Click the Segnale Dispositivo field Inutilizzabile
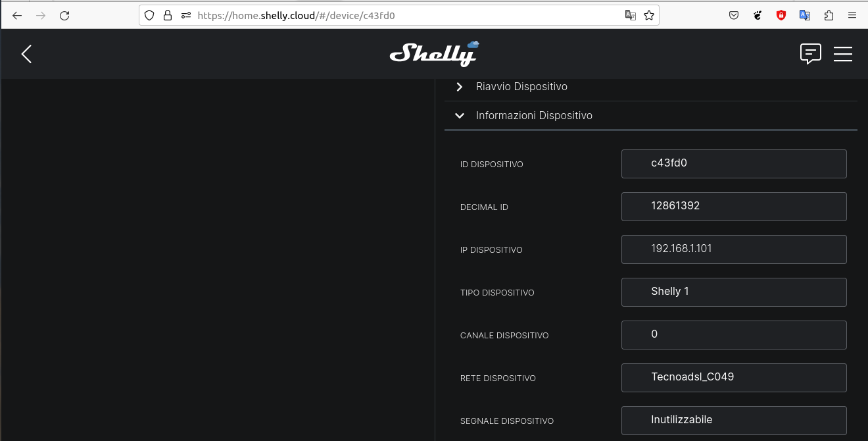868x441 pixels. click(734, 421)
